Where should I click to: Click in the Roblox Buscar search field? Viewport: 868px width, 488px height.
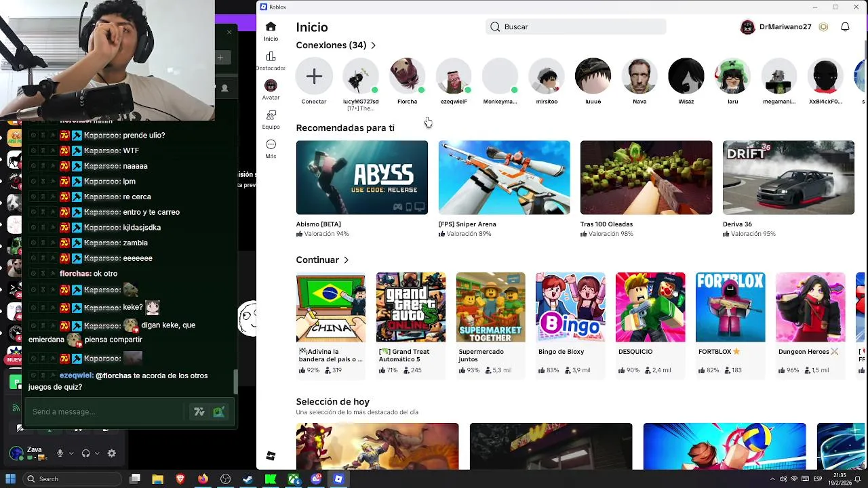(576, 27)
